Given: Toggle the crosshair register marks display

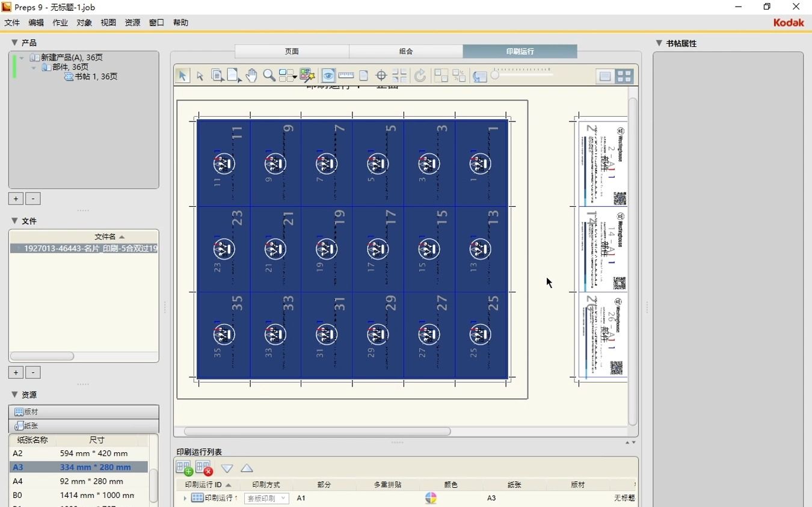Looking at the screenshot, I should [381, 75].
